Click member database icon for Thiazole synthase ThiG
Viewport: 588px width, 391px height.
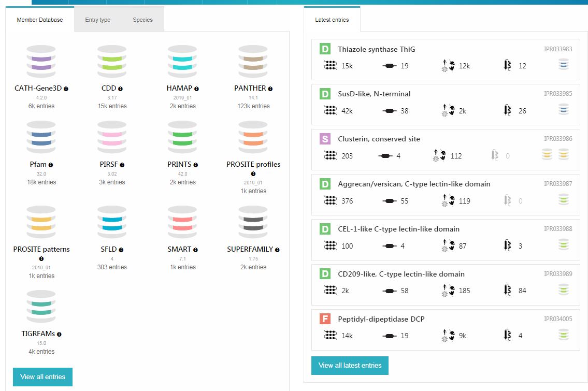click(x=563, y=65)
